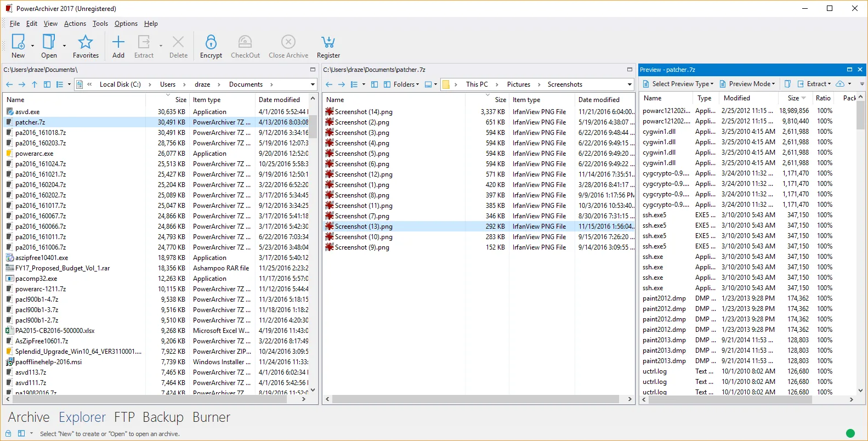
Task: Maximize the Preview panel
Action: [849, 70]
